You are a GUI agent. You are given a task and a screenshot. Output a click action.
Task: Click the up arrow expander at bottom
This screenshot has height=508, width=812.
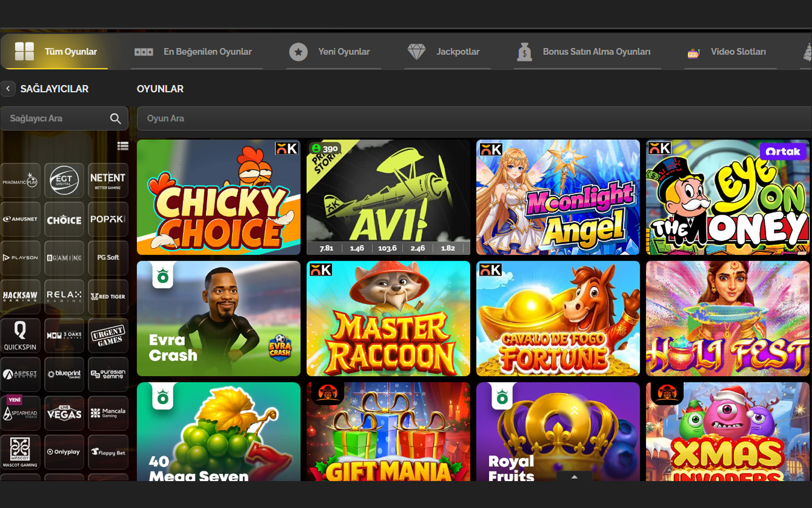coord(574,477)
